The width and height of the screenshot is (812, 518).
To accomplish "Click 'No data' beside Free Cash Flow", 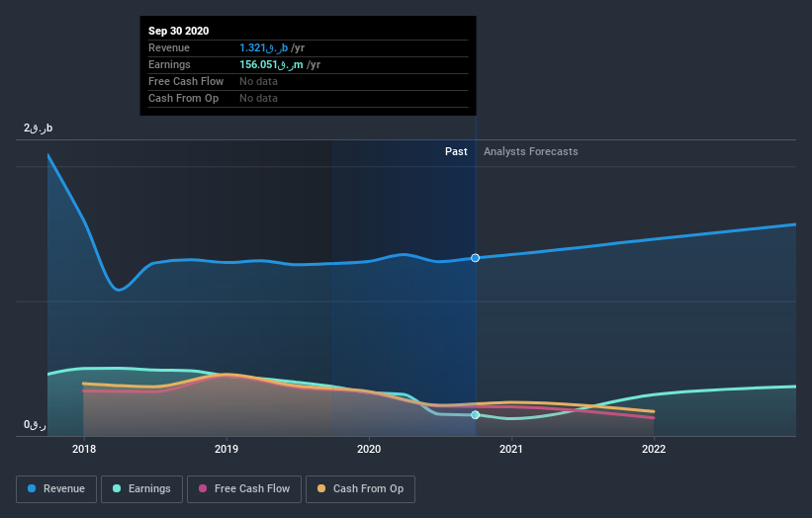I will [258, 81].
